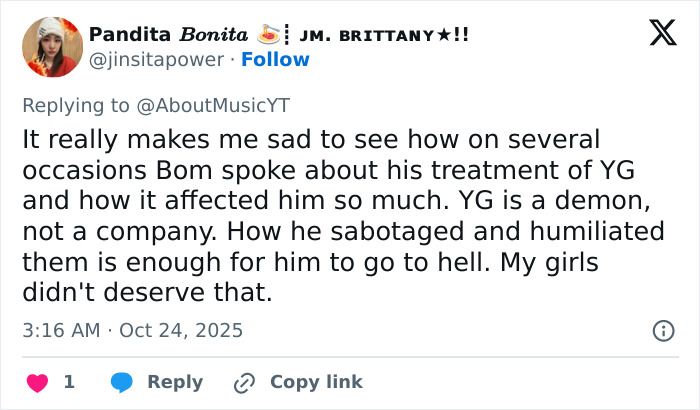
Task: Open Pandita Bonita's profile avatar
Action: 52,46
